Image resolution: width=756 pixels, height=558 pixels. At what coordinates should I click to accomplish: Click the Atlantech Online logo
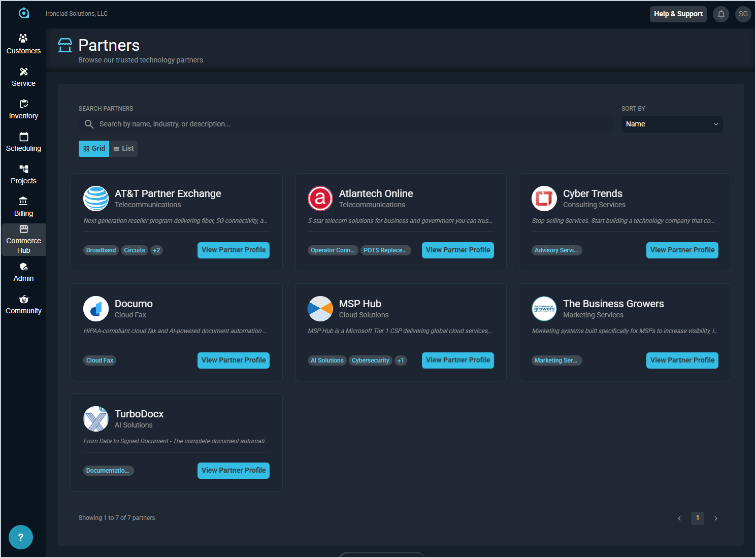320,199
